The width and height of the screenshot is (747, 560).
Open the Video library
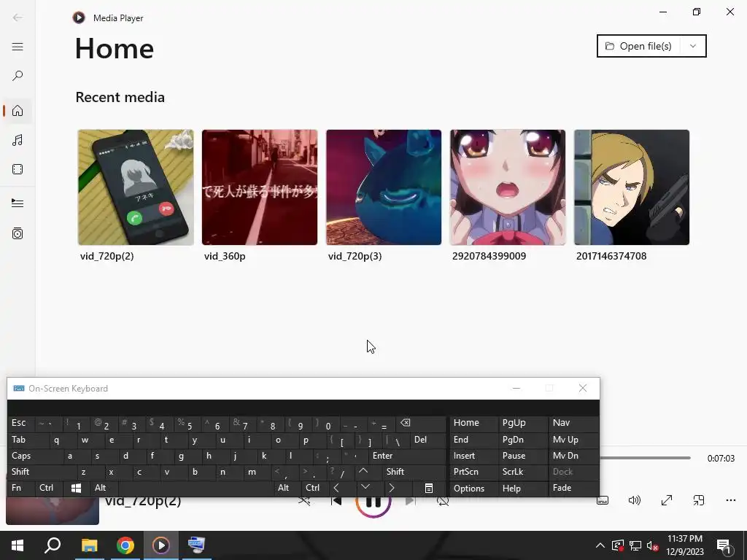pyautogui.click(x=18, y=169)
